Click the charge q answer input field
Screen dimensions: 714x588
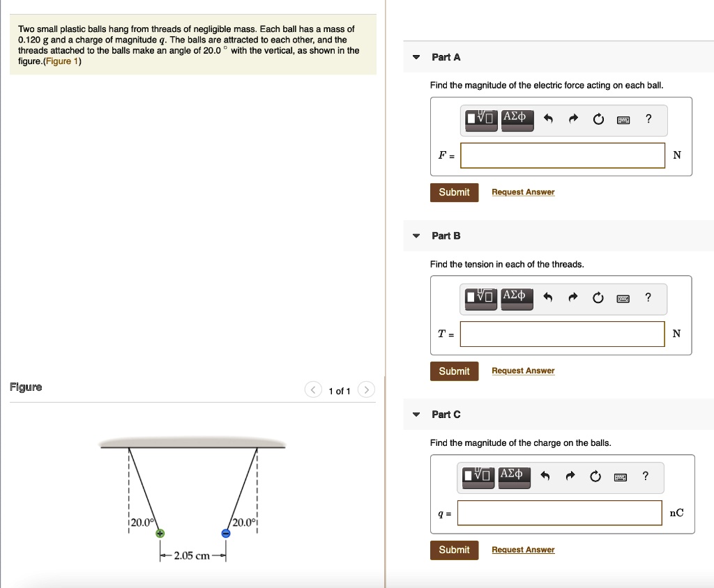(x=560, y=513)
